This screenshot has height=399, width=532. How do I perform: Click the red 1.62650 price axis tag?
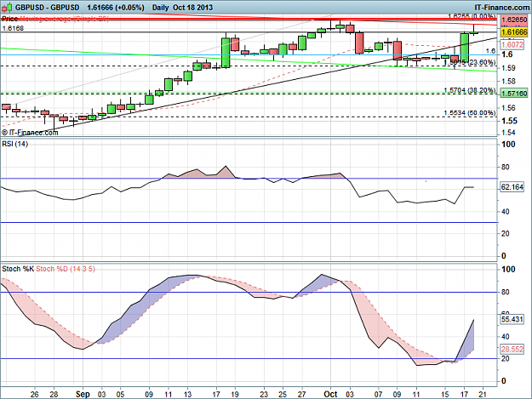(514, 20)
